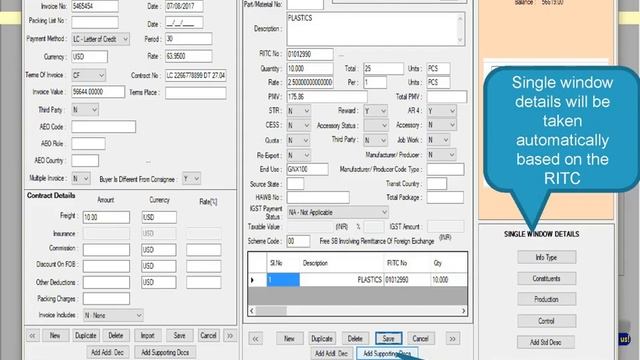This screenshot has height=360, width=640.
Task: Click the AEO Code field
Action: [x=104, y=127]
